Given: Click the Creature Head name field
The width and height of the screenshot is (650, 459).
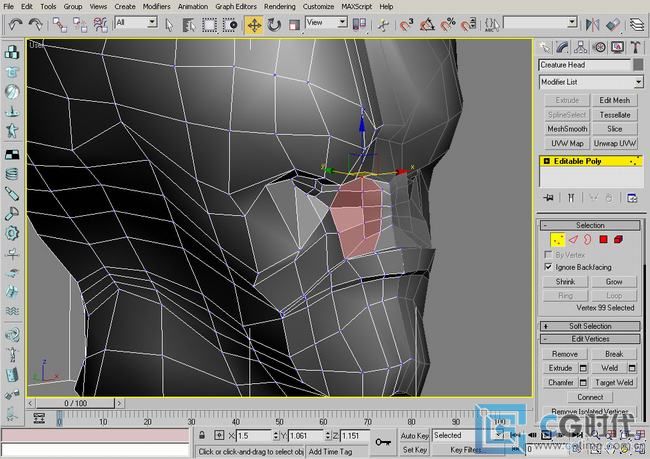Looking at the screenshot, I should click(585, 65).
